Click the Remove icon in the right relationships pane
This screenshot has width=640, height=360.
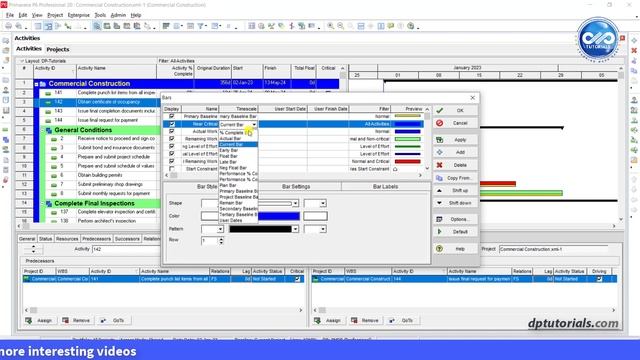click(354, 320)
